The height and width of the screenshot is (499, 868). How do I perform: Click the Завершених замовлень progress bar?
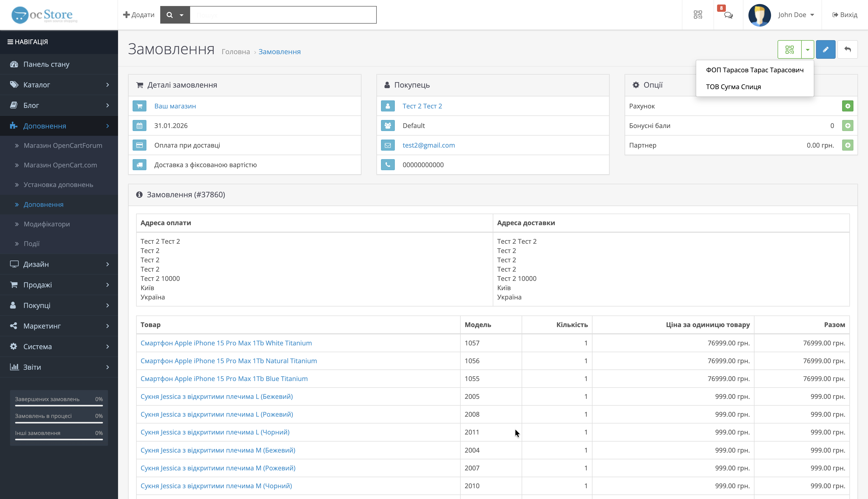tap(59, 405)
